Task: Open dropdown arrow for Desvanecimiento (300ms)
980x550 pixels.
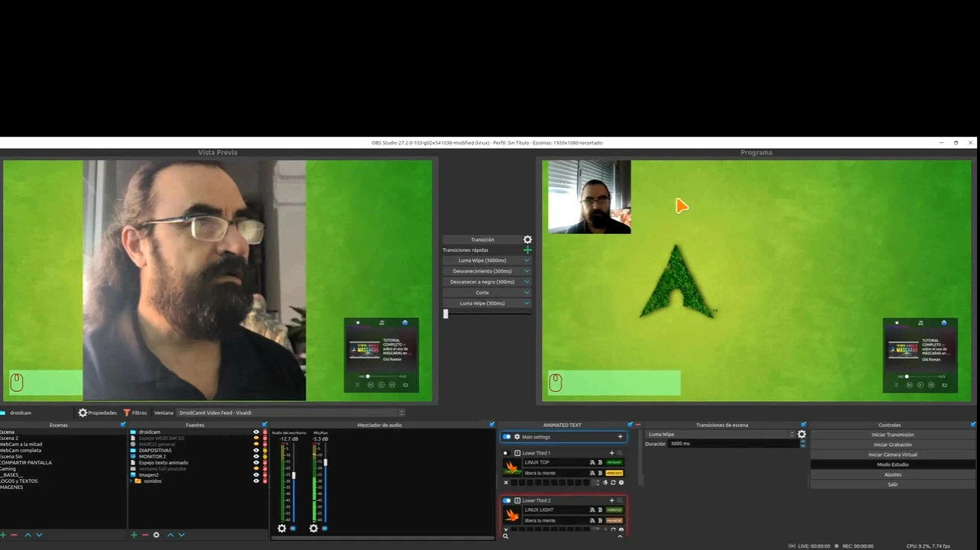Action: tap(527, 271)
